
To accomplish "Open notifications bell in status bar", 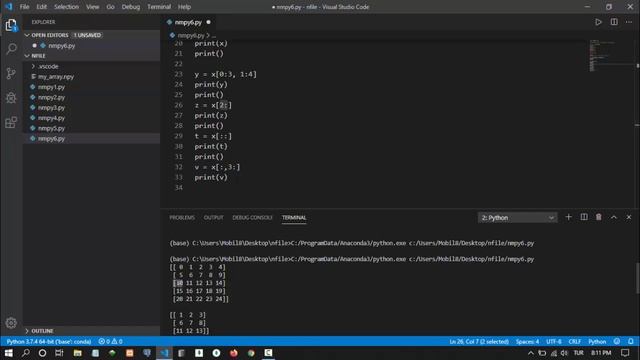I will coord(631,341).
